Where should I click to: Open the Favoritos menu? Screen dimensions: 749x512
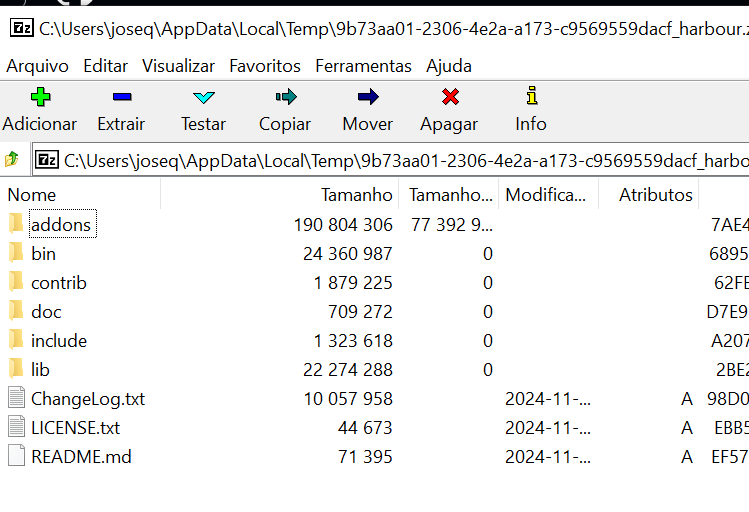point(265,66)
